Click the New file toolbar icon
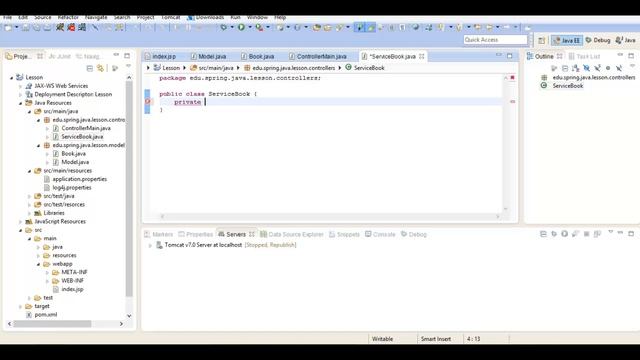The image size is (640, 360). (8, 27)
